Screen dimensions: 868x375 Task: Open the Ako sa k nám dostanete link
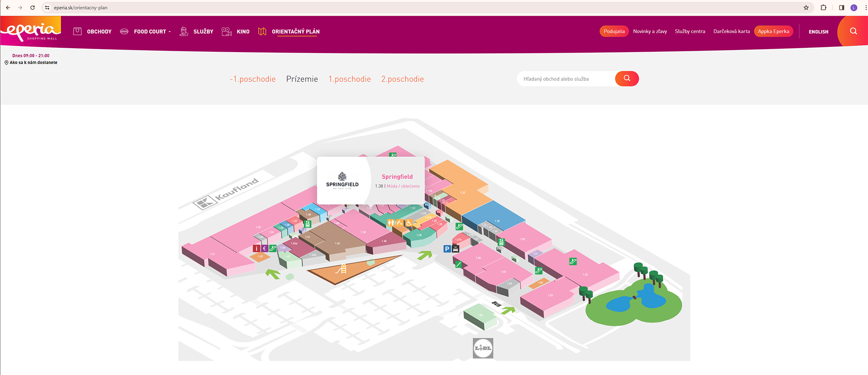coord(33,63)
